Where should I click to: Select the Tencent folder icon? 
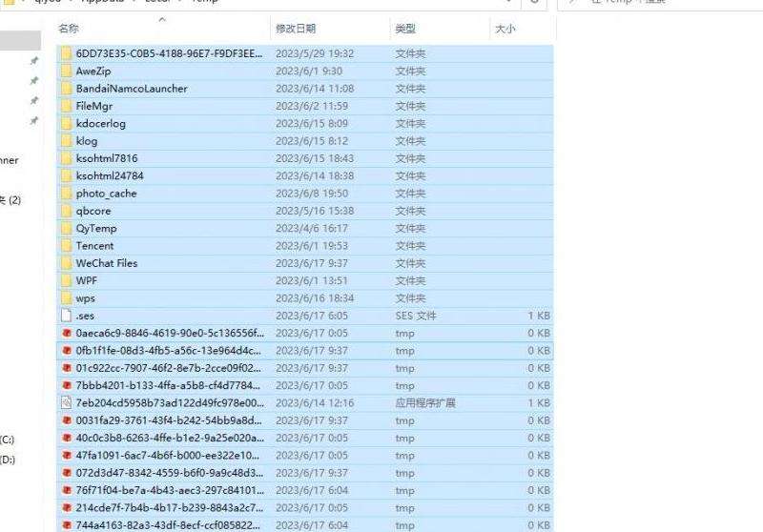point(66,246)
